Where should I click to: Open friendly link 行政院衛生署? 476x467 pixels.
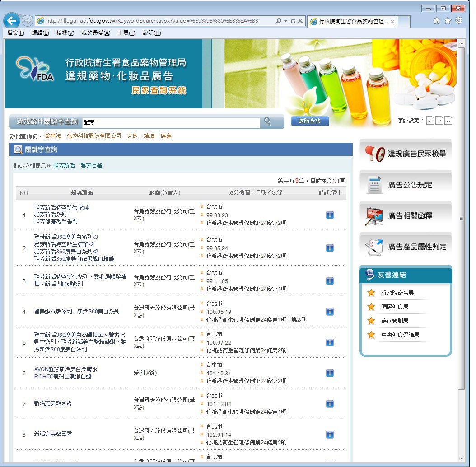(x=397, y=293)
